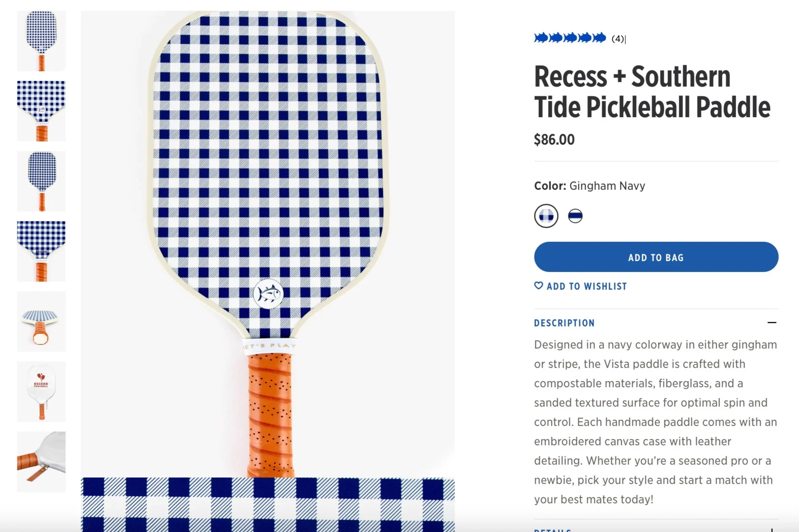This screenshot has width=799, height=532.
Task: Choose the navy stripe color swatch
Action: pyautogui.click(x=575, y=216)
